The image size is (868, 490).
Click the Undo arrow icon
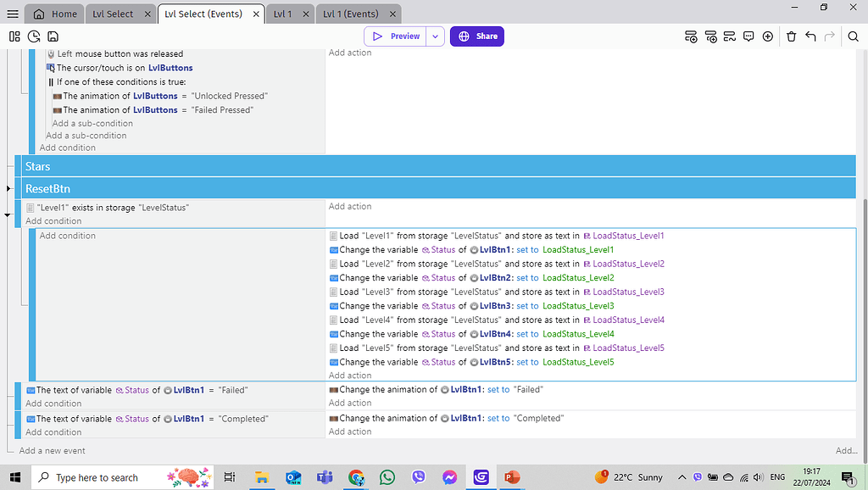[x=810, y=36]
